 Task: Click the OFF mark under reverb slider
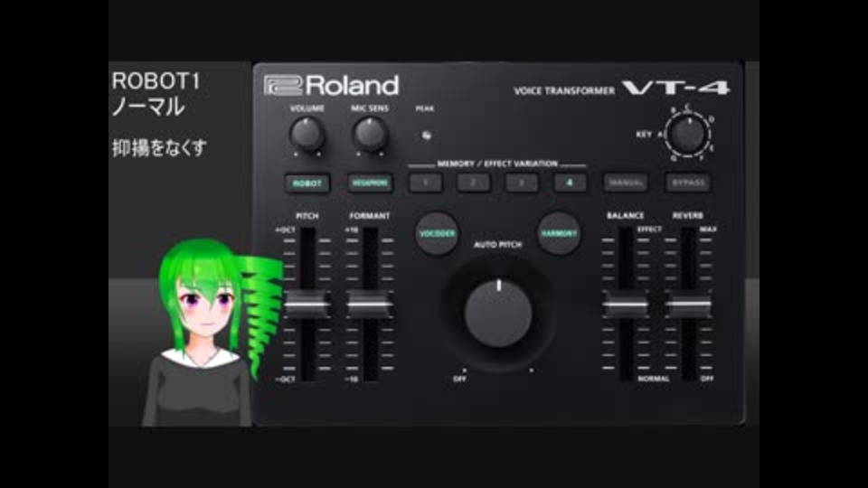(x=707, y=379)
